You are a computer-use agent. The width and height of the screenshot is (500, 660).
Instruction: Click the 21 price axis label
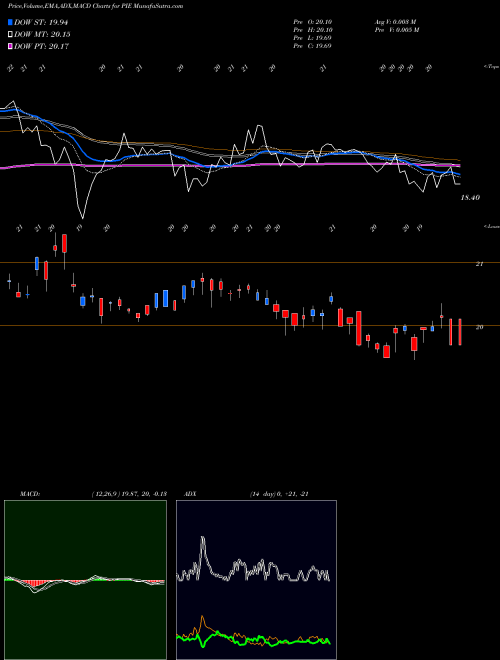point(479,264)
